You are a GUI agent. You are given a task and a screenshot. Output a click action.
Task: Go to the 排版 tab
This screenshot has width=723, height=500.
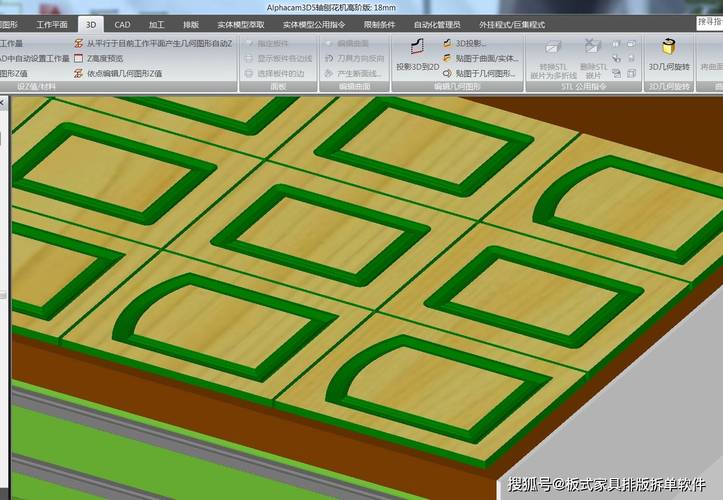coord(191,24)
